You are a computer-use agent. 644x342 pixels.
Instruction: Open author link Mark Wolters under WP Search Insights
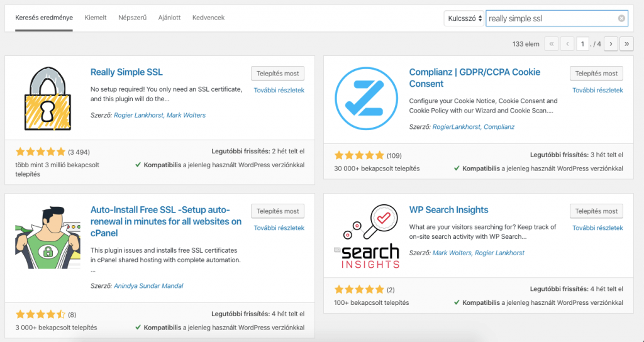[x=452, y=253]
